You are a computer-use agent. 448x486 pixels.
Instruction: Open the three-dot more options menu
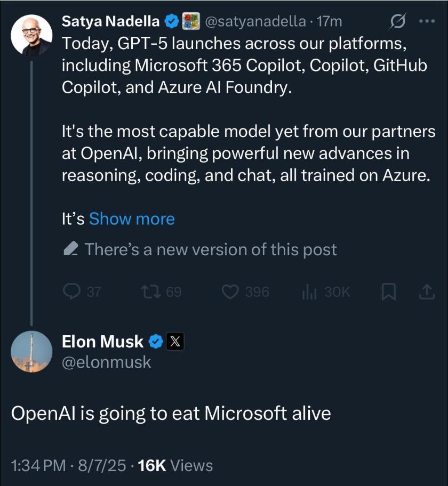point(428,22)
